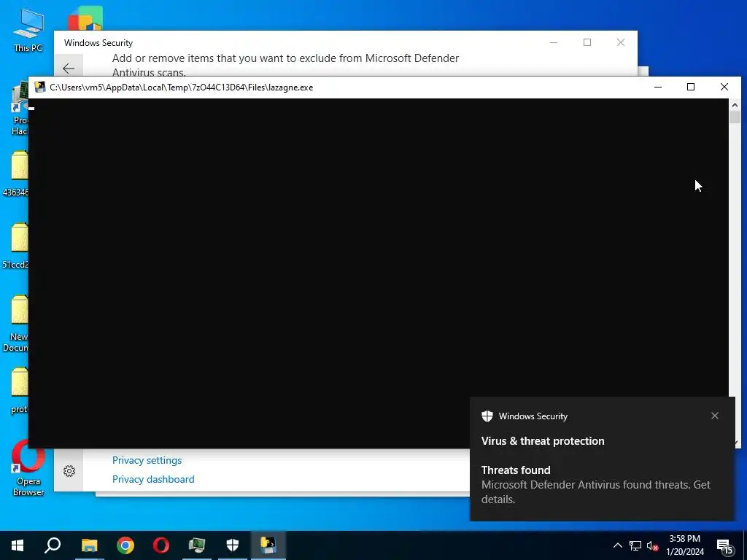The width and height of the screenshot is (747, 560).
Task: Close the Windows Security window
Action: (621, 42)
